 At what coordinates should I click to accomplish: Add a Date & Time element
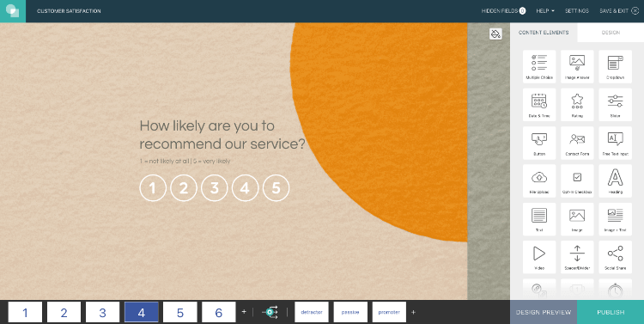tap(539, 105)
